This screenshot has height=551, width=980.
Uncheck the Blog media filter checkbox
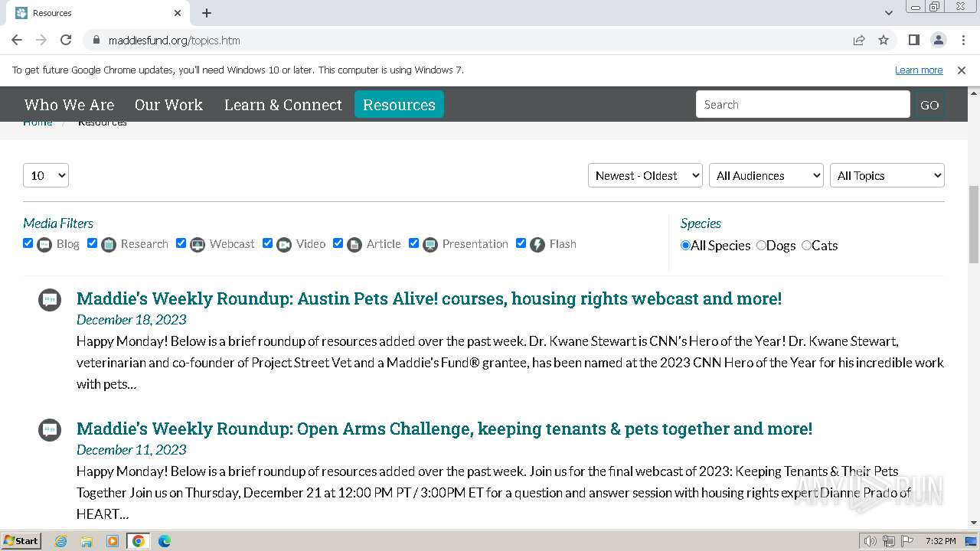[28, 243]
